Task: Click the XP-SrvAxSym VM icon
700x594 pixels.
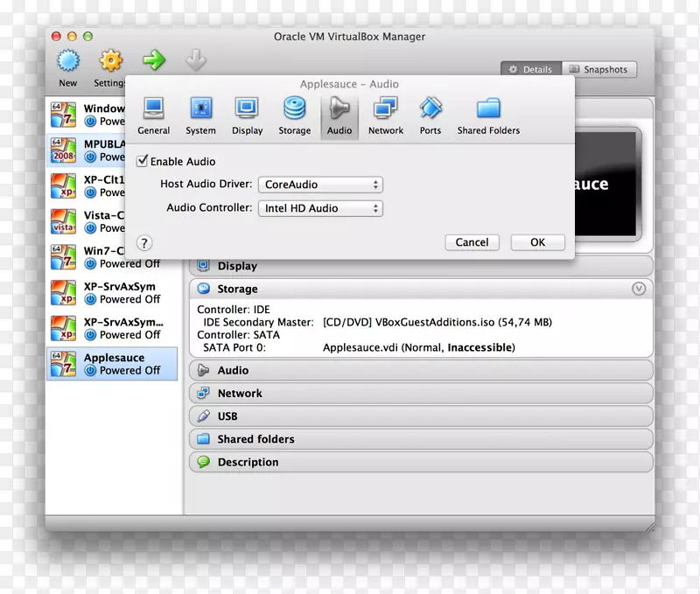Action: [x=63, y=293]
